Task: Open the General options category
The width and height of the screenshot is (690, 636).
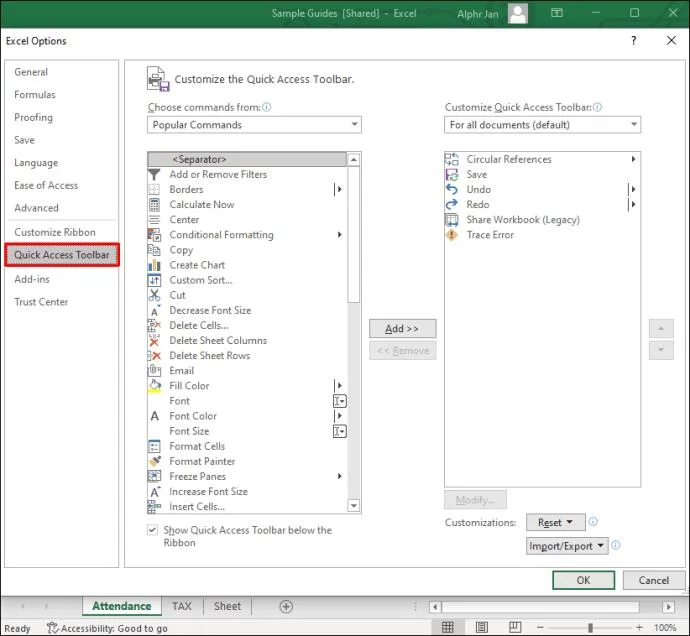Action: [31, 72]
